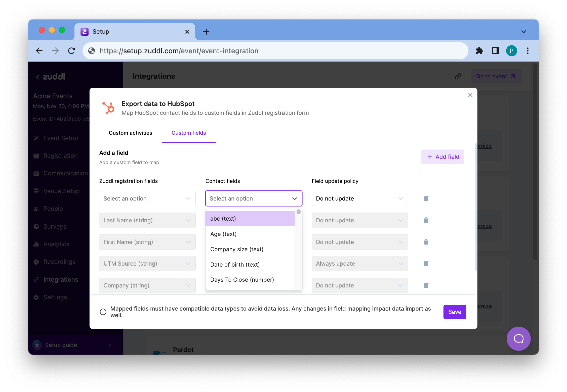Open Zuddl registration fields dropdown
The image size is (567, 392).
click(x=147, y=199)
